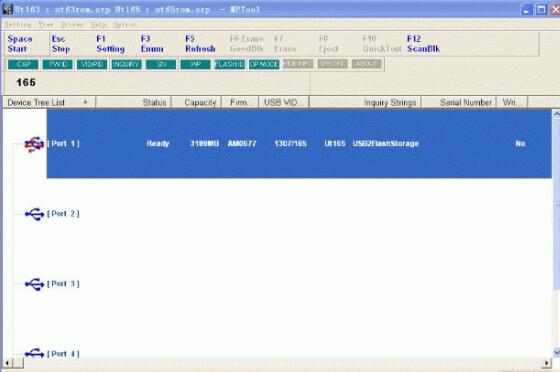Click the Space Start button

[20, 44]
